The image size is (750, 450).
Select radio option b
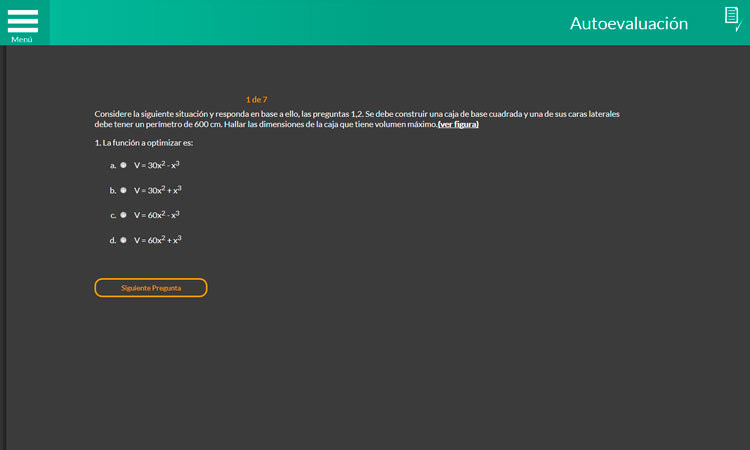pos(124,190)
